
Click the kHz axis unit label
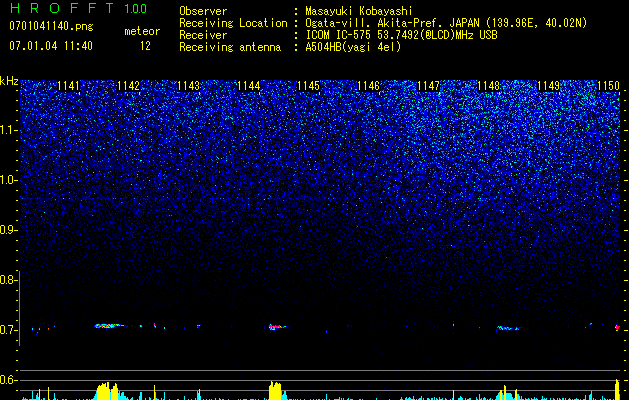pyautogui.click(x=9, y=82)
